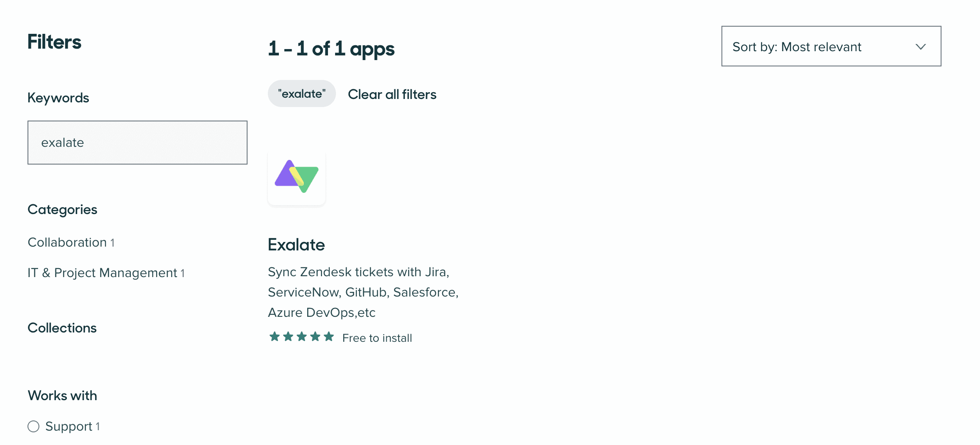Image resolution: width=980 pixels, height=445 pixels.
Task: Click inside the Keywords search field
Action: 137,143
